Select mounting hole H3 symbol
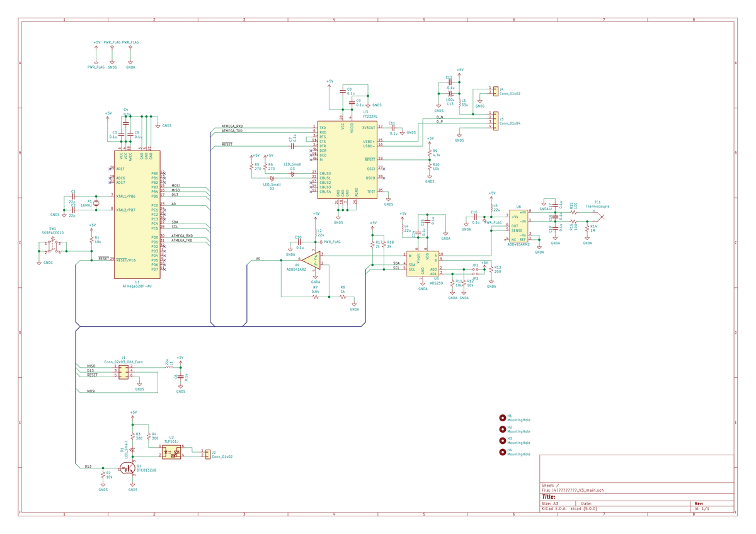The width and height of the screenshot is (756, 534). click(502, 440)
